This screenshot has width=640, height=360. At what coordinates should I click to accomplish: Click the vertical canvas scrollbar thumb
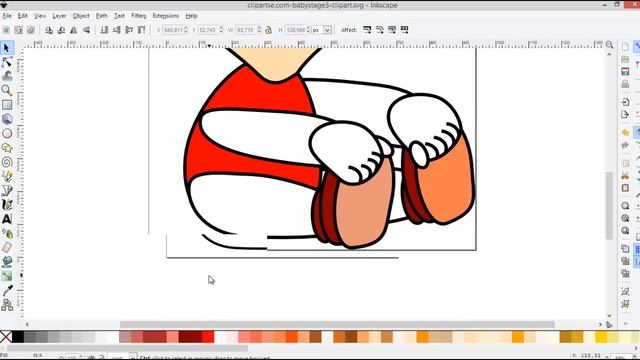[609, 205]
